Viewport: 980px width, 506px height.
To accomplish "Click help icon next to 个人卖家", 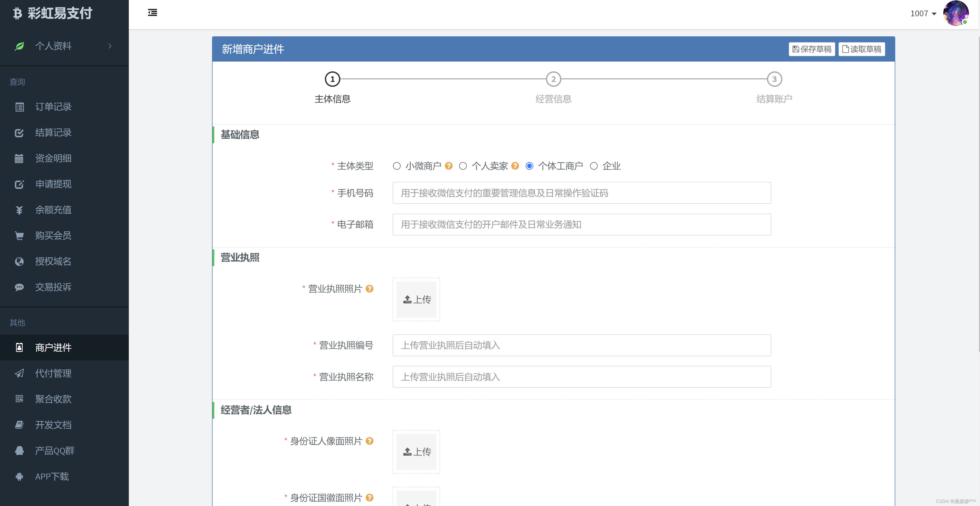I will point(515,166).
